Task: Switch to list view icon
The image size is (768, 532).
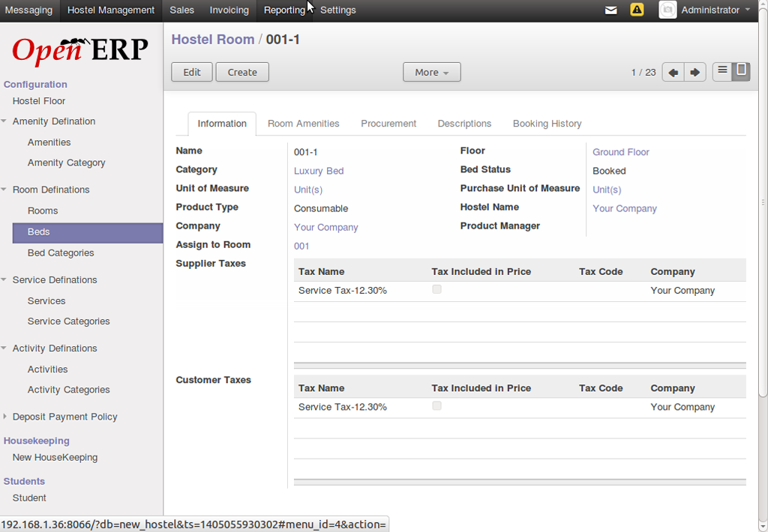Action: tap(722, 71)
